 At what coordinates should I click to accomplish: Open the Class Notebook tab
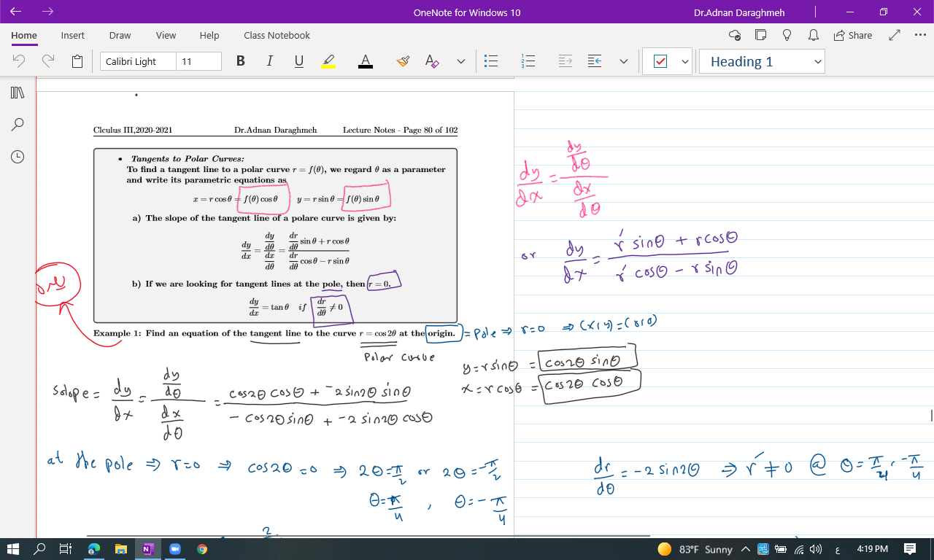277,35
